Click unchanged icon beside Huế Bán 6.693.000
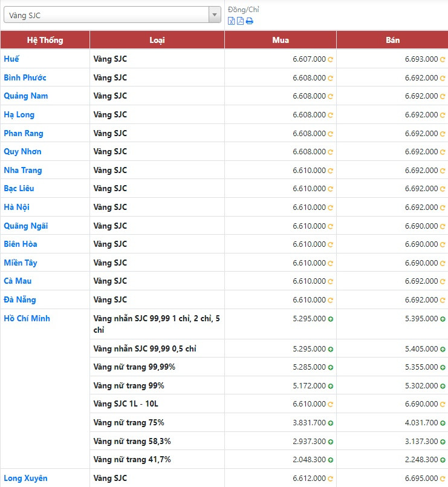This screenshot has width=448, height=487. click(x=443, y=59)
